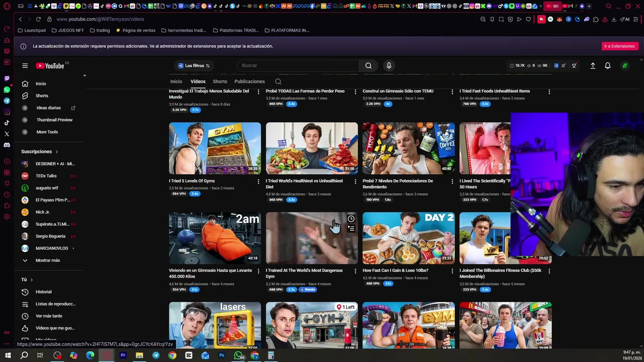
Task: Open the Healthiest vs Unhealthiest Diet thumbnail
Action: (312, 148)
